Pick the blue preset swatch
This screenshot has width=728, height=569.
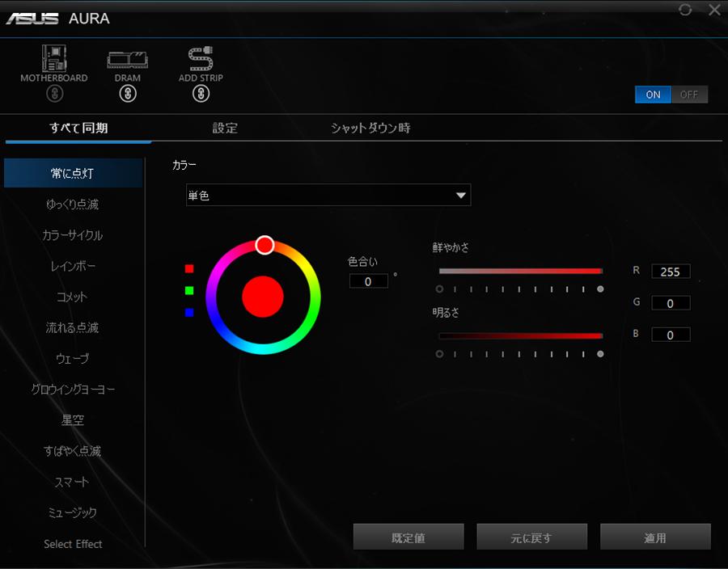click(189, 312)
